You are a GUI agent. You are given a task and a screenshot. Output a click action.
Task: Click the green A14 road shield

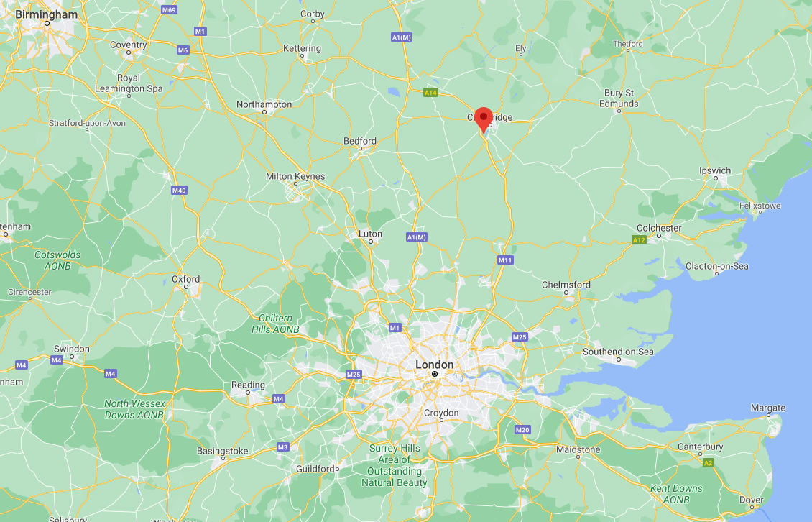click(430, 93)
